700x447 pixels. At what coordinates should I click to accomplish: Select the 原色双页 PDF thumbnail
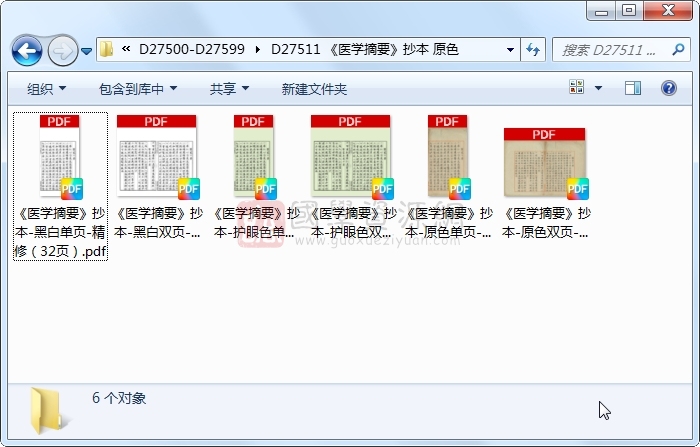546,163
